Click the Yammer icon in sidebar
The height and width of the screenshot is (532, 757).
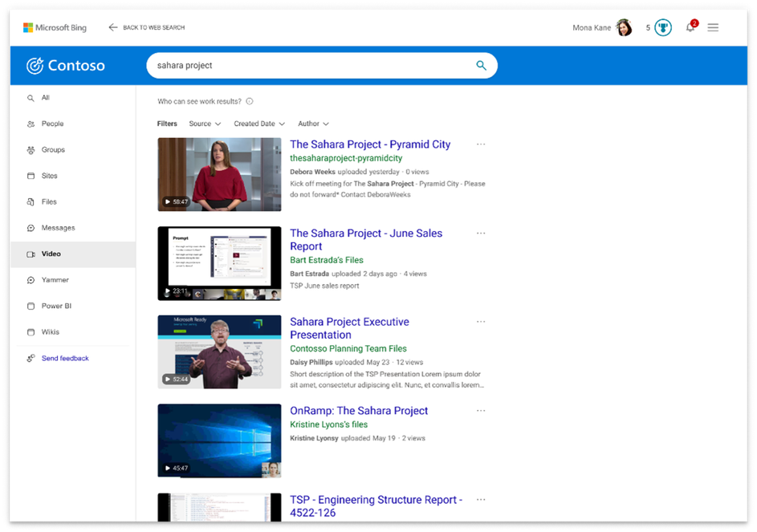[31, 280]
